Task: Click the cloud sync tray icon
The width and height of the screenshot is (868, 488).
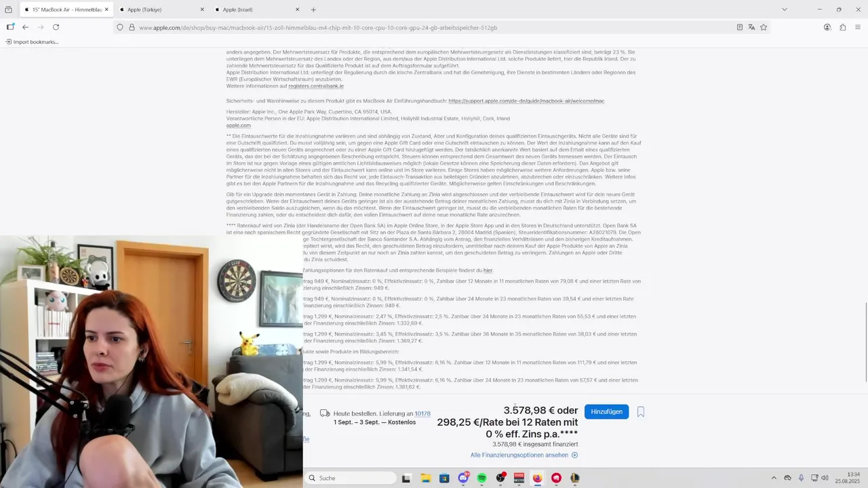Action: (788, 478)
